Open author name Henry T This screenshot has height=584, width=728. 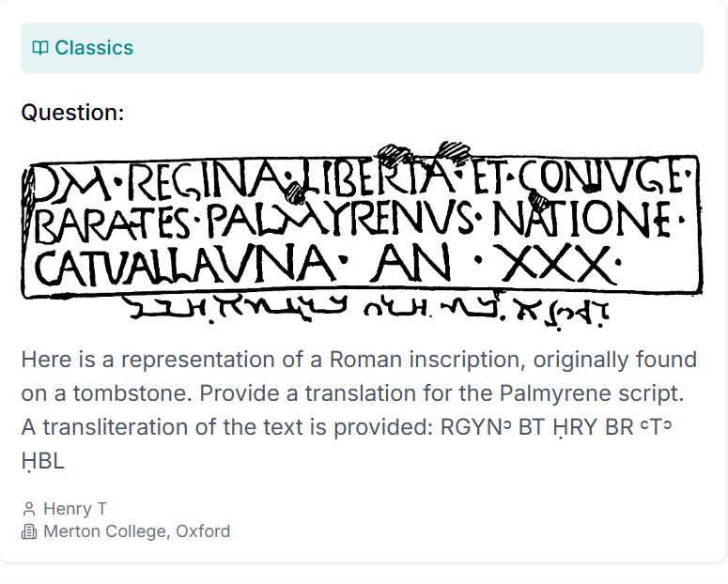(75, 509)
